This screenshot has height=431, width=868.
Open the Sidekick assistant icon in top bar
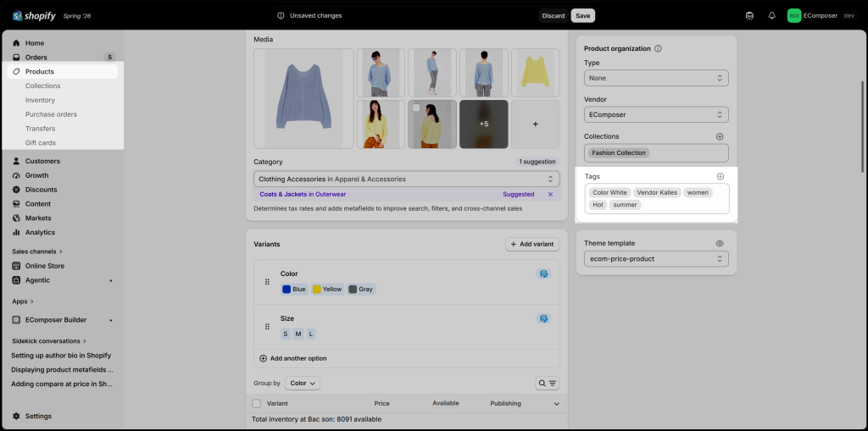point(749,15)
